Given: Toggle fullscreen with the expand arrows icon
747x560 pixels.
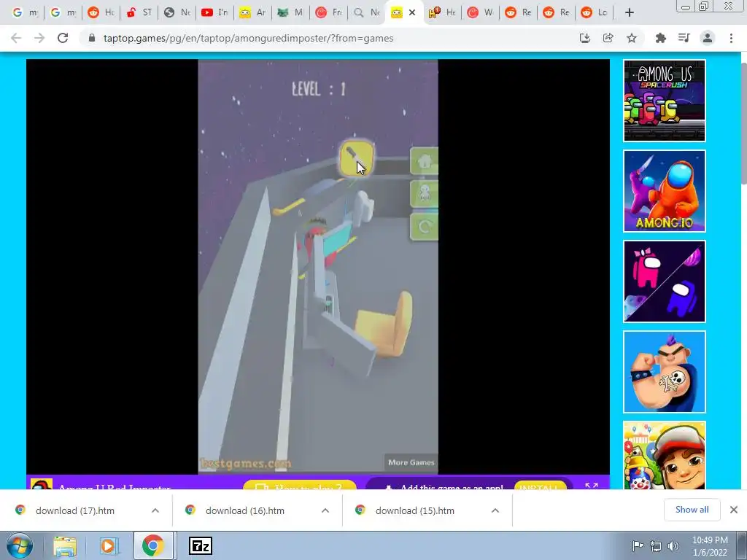Looking at the screenshot, I should coord(591,485).
